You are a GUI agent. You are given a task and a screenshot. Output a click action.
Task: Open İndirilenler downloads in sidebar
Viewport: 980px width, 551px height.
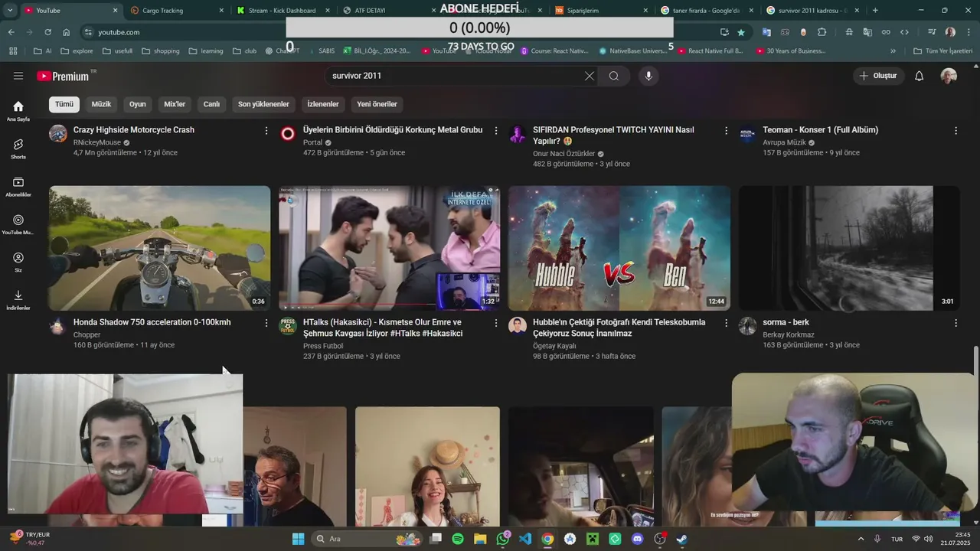click(x=18, y=299)
